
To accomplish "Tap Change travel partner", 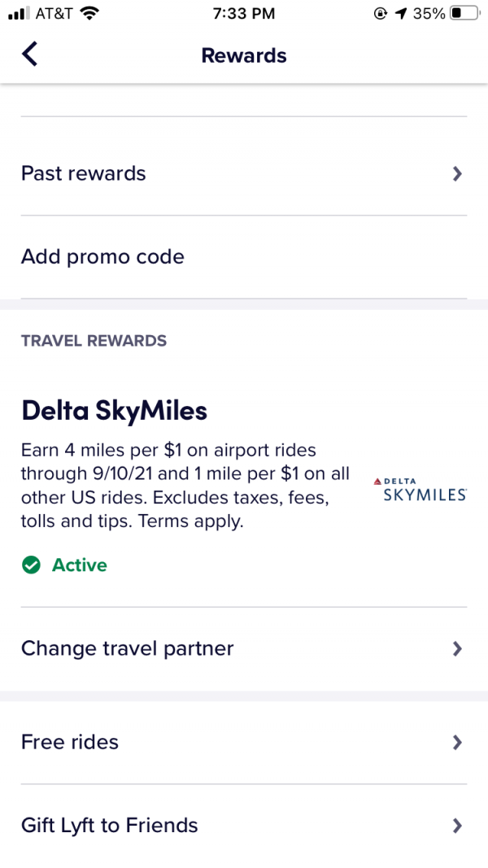I will (x=128, y=648).
